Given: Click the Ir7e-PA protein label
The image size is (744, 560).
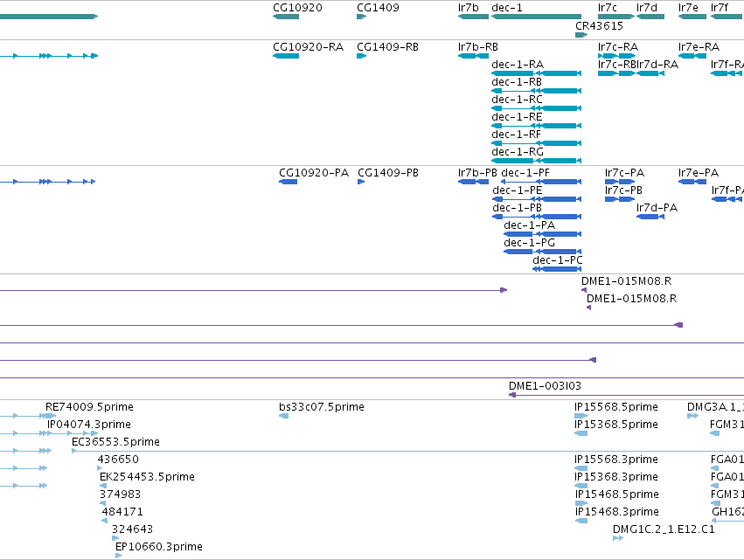Looking at the screenshot, I should click(699, 173).
